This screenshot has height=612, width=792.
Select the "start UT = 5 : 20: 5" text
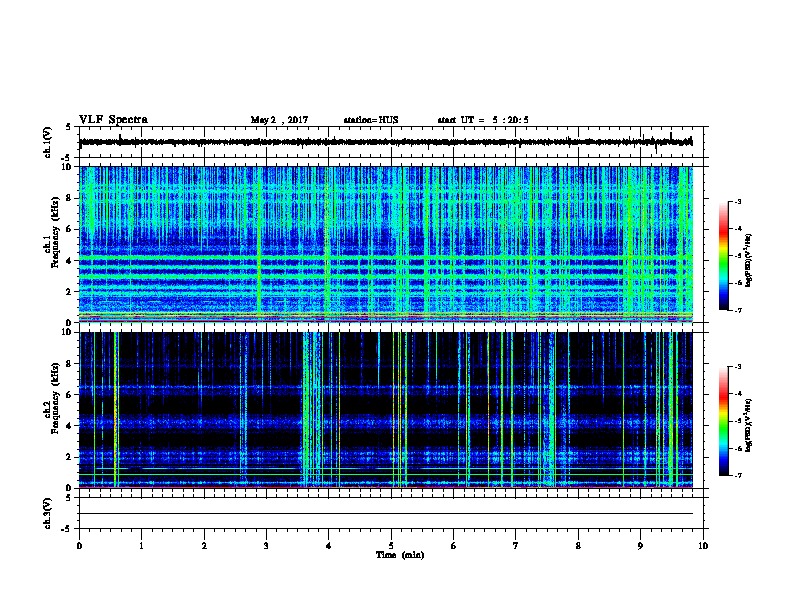pos(483,120)
